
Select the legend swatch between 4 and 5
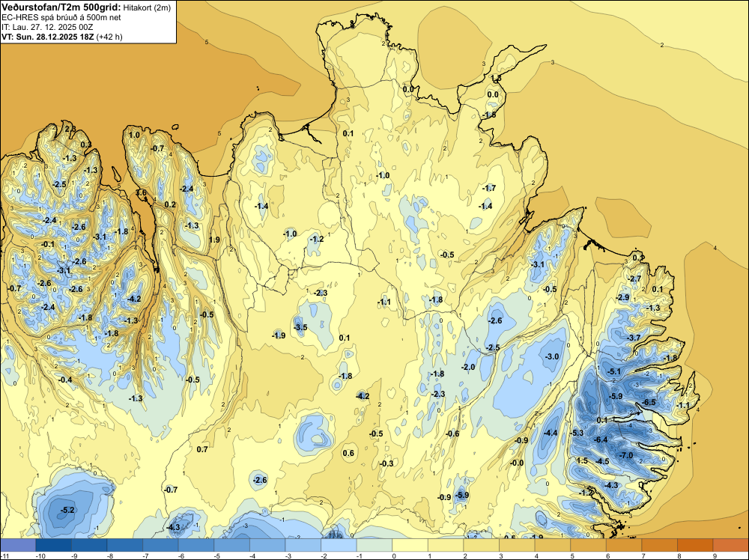553,545
